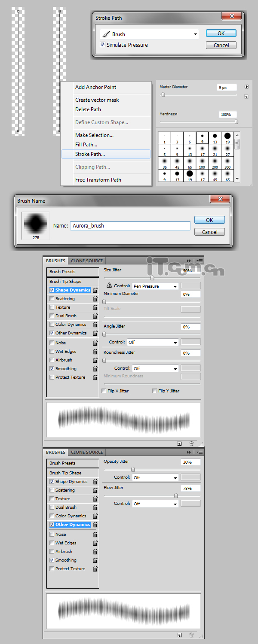
Task: Click OK in the Brush Name dialog
Action: 209,220
